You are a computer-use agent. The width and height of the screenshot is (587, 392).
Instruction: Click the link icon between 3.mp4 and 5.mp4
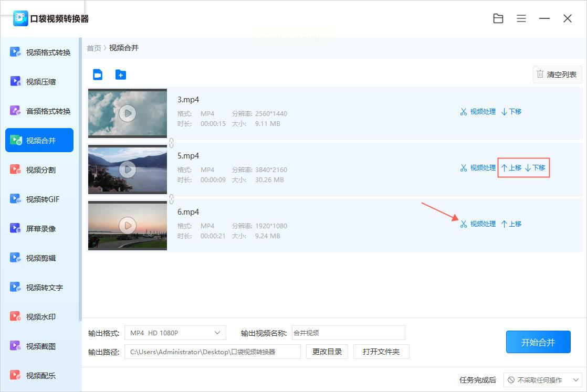coord(172,143)
